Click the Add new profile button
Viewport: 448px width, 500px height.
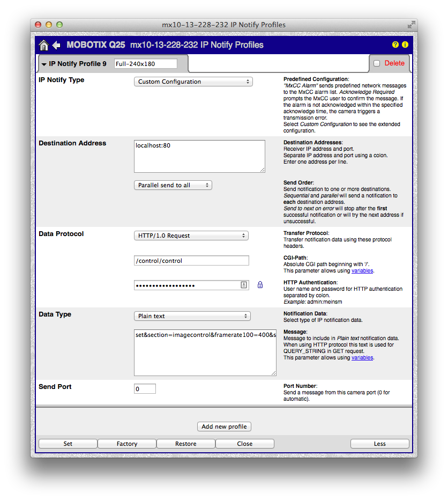tap(224, 427)
